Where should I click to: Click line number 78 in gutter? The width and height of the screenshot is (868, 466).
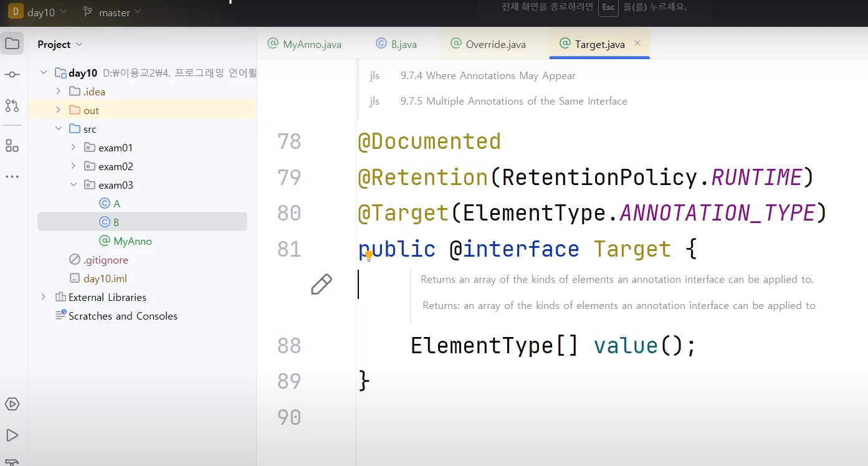(289, 141)
